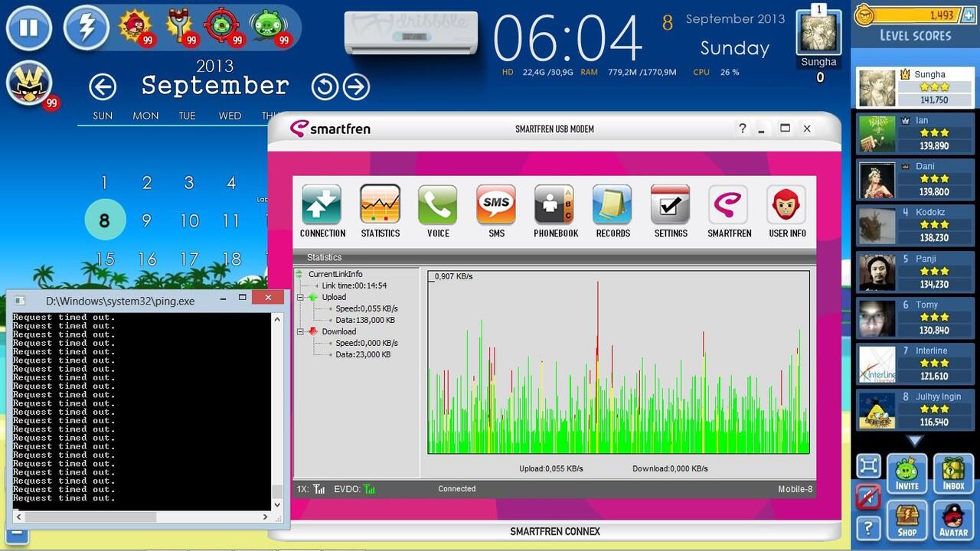The width and height of the screenshot is (980, 551).
Task: Open the Inbox gift button
Action: pos(953,474)
